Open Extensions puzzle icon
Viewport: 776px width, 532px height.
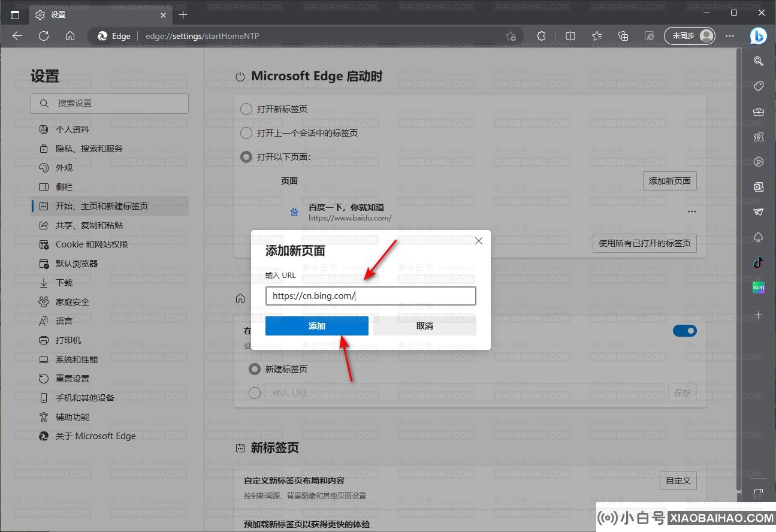click(542, 36)
